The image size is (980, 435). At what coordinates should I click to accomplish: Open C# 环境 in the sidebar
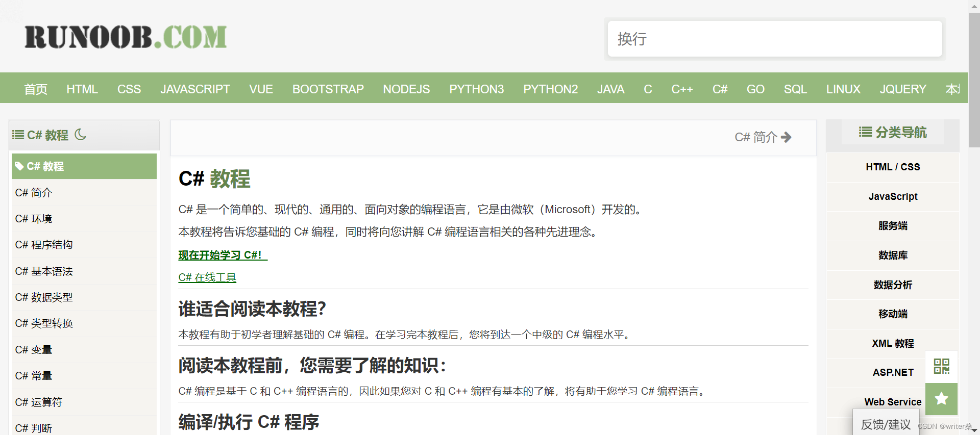click(x=84, y=219)
